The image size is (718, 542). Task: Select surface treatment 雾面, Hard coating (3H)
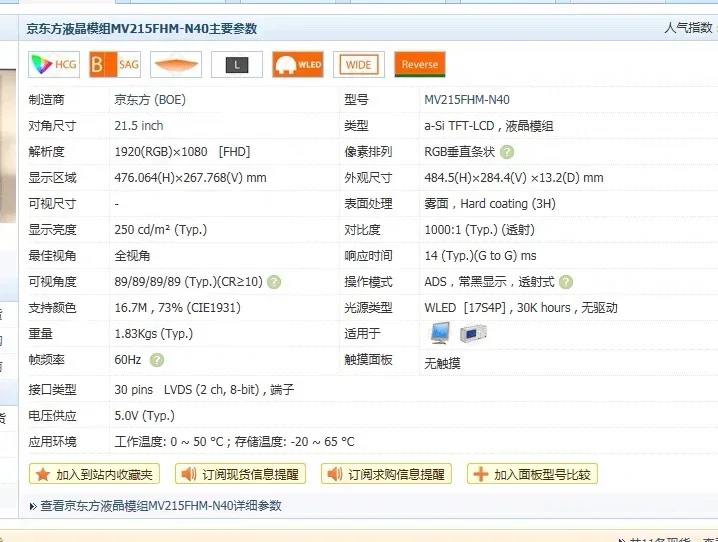point(490,204)
